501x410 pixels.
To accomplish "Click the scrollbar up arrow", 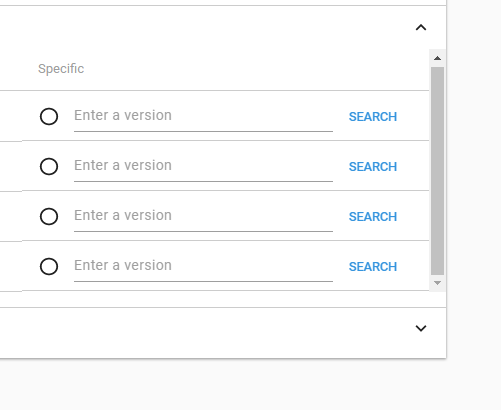I will click(437, 58).
